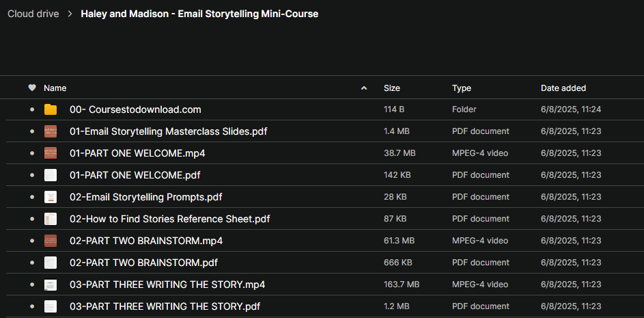The image size is (644, 318).
Task: Select 02-PART TWO BRAINSTORM.mp4 file name
Action: (146, 240)
